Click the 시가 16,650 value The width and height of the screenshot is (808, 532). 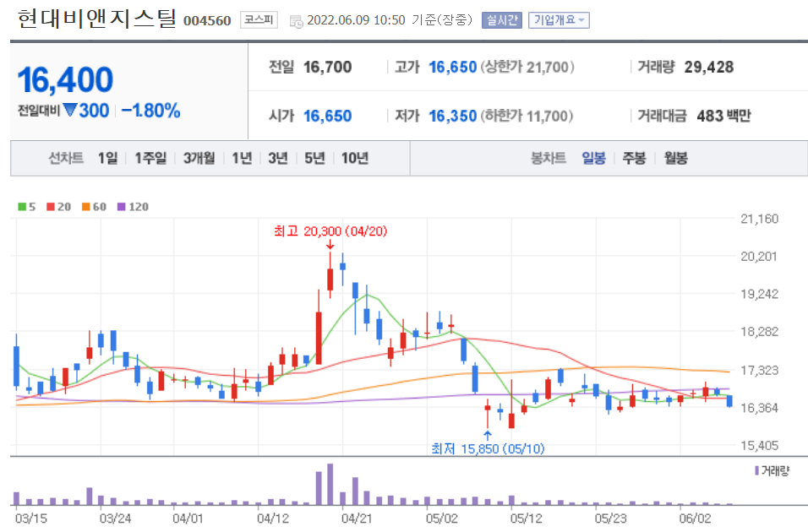tap(327, 116)
